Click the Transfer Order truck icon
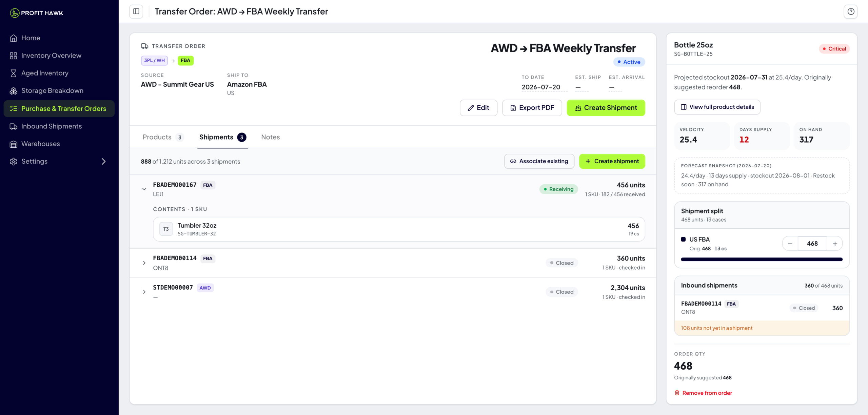This screenshot has width=868, height=415. (145, 46)
